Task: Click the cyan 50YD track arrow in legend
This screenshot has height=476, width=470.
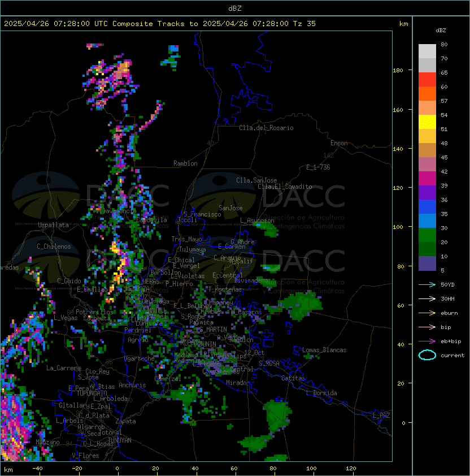Action: click(x=427, y=284)
